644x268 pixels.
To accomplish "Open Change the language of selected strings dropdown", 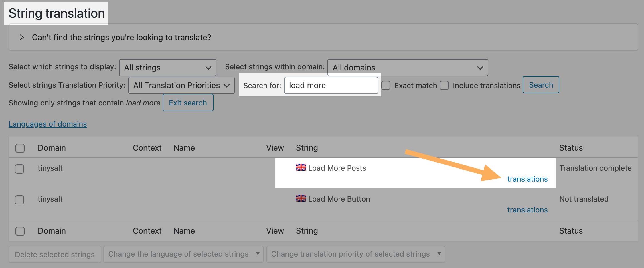I will click(183, 254).
